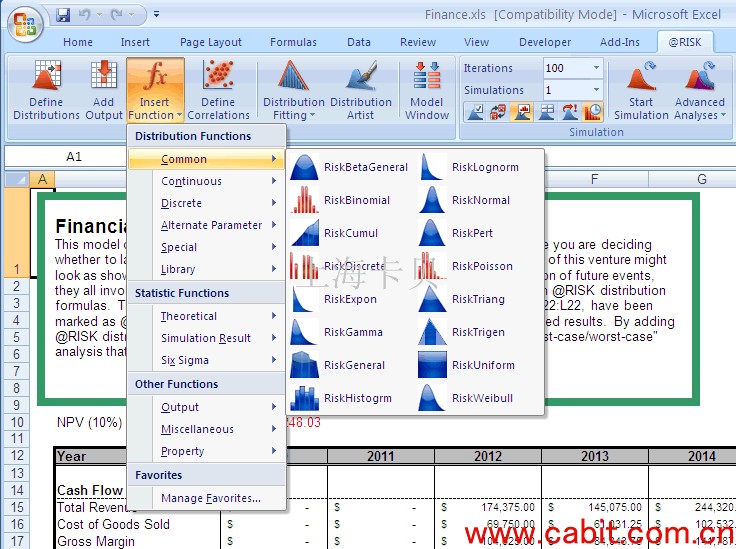This screenshot has height=549, width=736.
Task: Expand the Continuous distributions submenu
Action: 207,181
